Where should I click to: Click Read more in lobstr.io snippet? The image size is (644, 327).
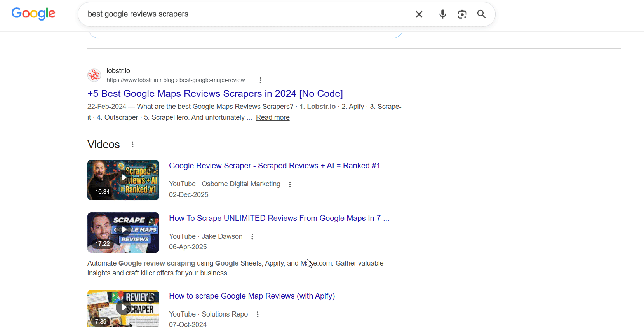click(x=273, y=117)
